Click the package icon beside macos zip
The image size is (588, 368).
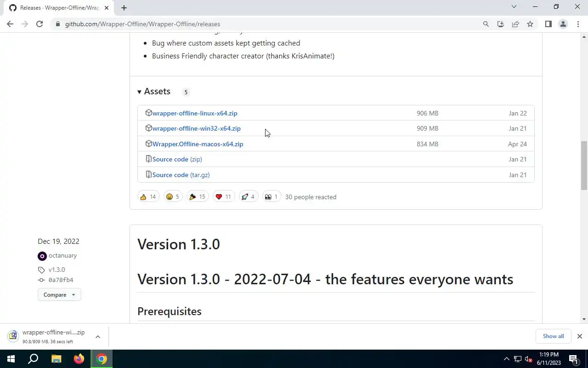[x=148, y=144]
